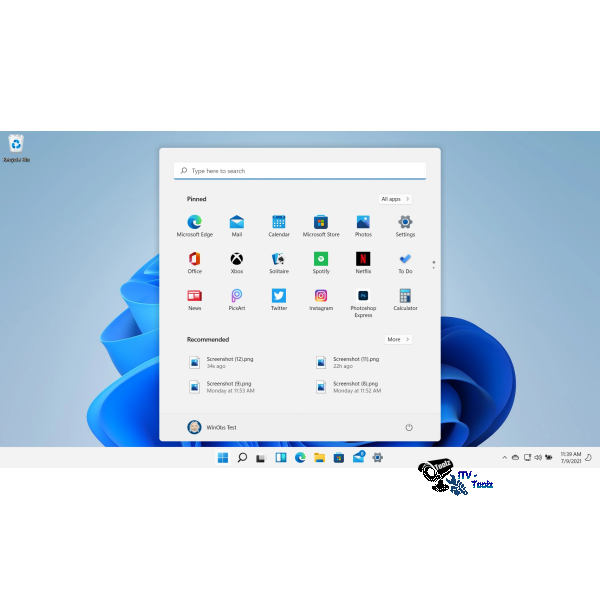Open Mail from the taskbar
The width and height of the screenshot is (600, 600).
(359, 457)
